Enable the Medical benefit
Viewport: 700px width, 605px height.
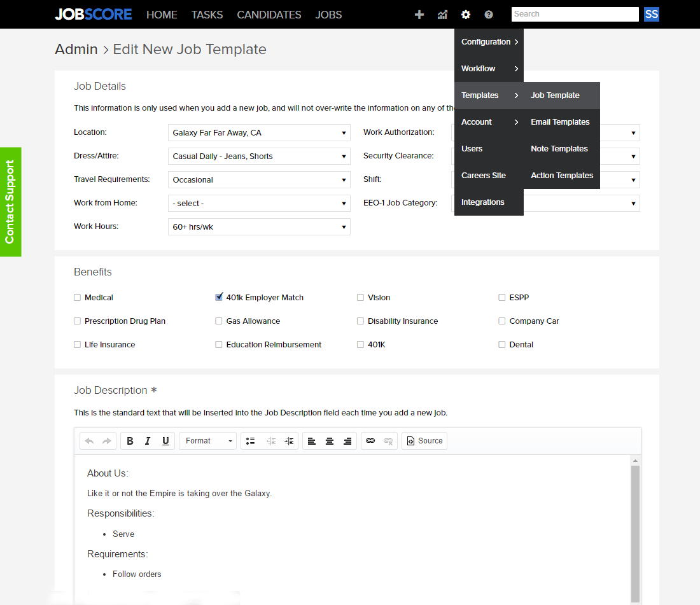[76, 297]
